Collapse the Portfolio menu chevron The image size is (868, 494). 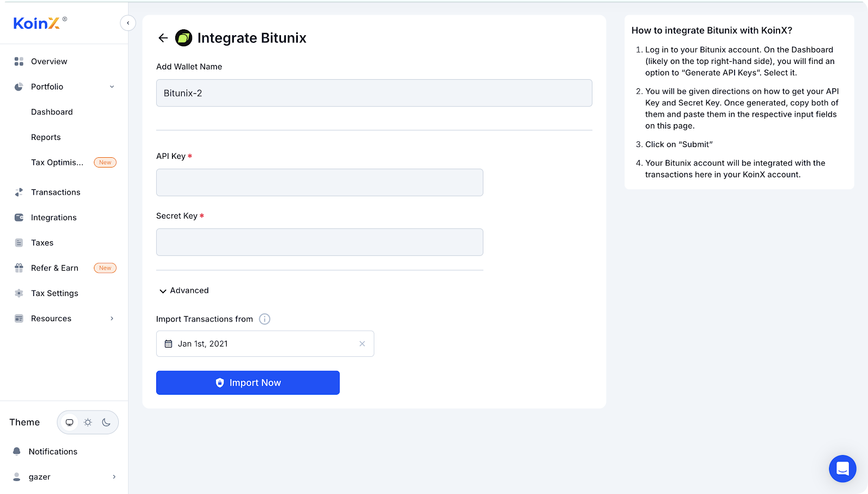pos(112,87)
